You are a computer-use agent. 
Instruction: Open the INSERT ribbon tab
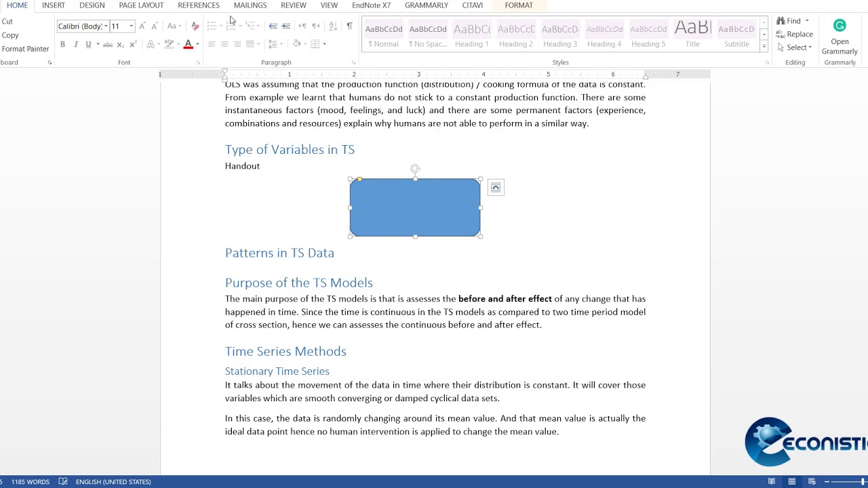[x=53, y=5]
